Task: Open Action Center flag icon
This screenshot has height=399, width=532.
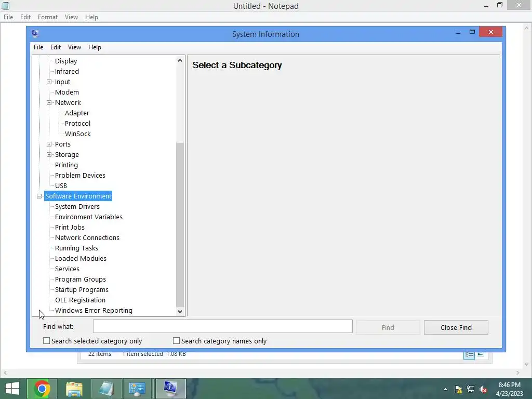Action: tap(458, 389)
